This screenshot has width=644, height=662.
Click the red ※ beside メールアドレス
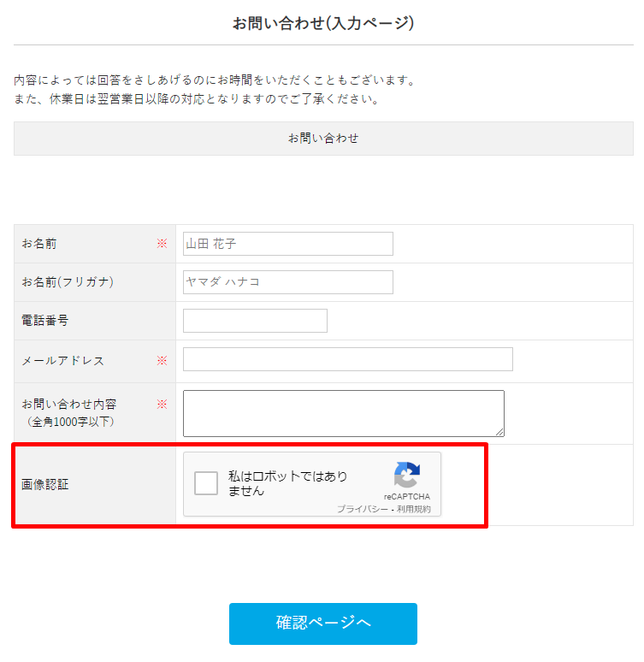pos(162,361)
